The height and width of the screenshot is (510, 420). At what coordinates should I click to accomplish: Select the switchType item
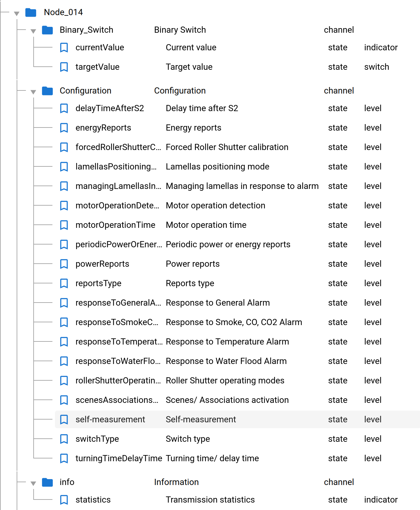(x=97, y=439)
